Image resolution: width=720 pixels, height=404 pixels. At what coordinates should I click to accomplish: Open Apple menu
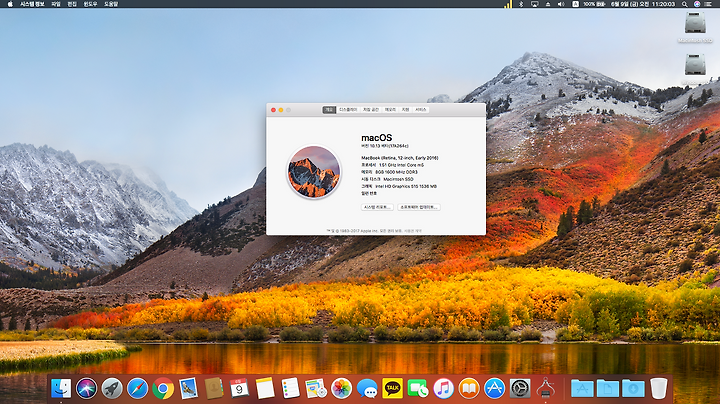tap(10, 4)
